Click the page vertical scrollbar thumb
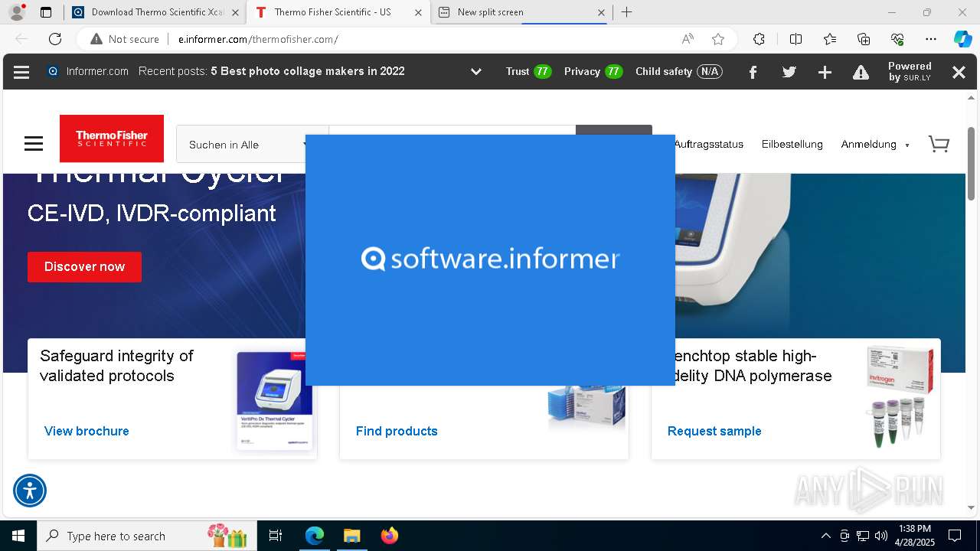980x551 pixels. click(971, 163)
